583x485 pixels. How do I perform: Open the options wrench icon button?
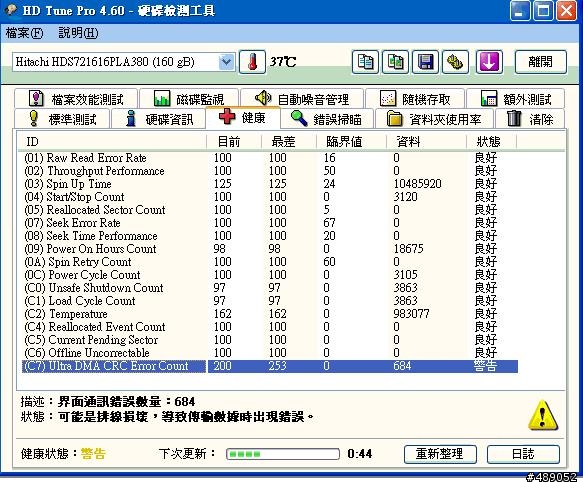(x=455, y=62)
